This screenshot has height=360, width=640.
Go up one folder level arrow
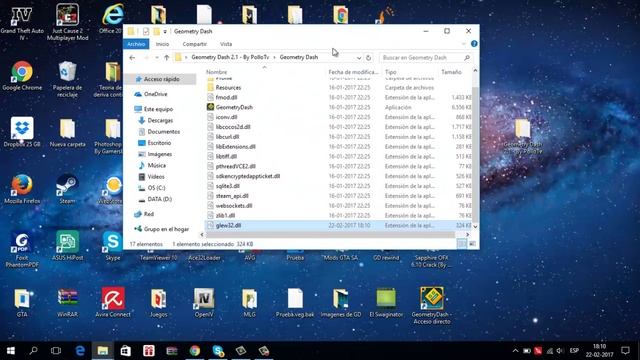click(x=167, y=58)
